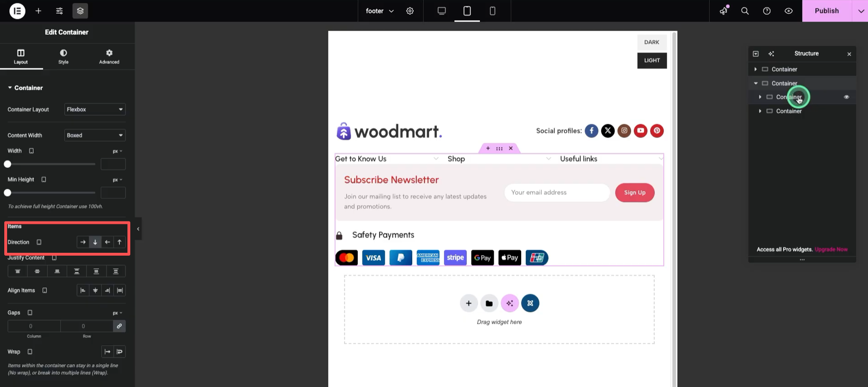Open the Layout tab

(x=21, y=56)
